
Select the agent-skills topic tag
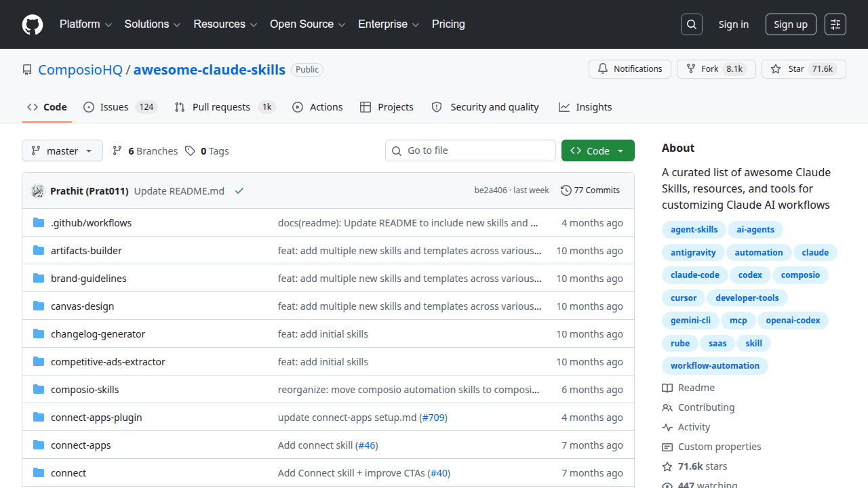(694, 230)
